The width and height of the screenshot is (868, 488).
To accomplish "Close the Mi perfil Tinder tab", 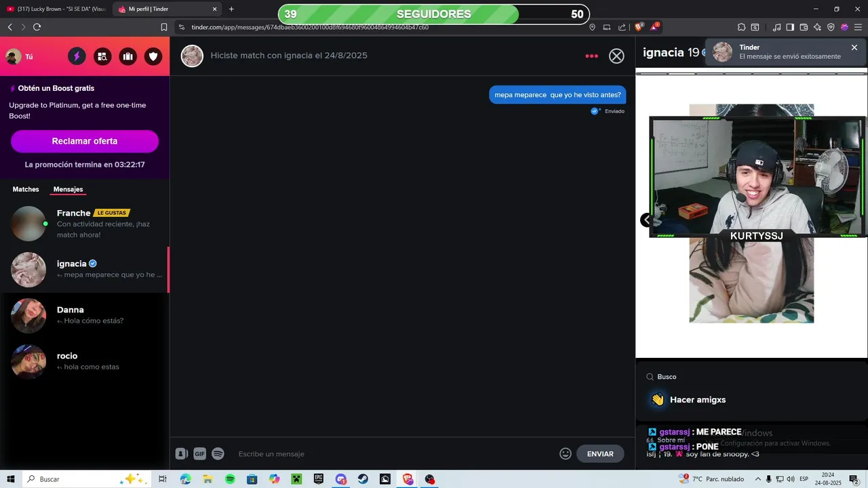I will [x=215, y=9].
